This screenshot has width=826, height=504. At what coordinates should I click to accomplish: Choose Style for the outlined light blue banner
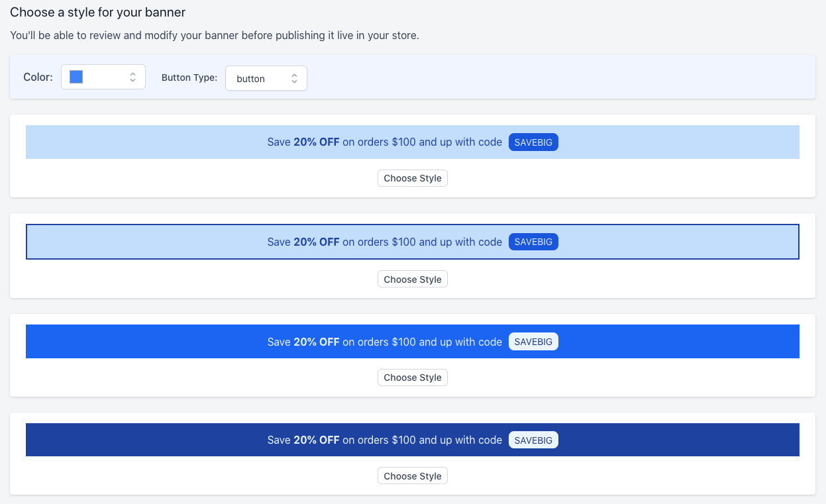(412, 279)
